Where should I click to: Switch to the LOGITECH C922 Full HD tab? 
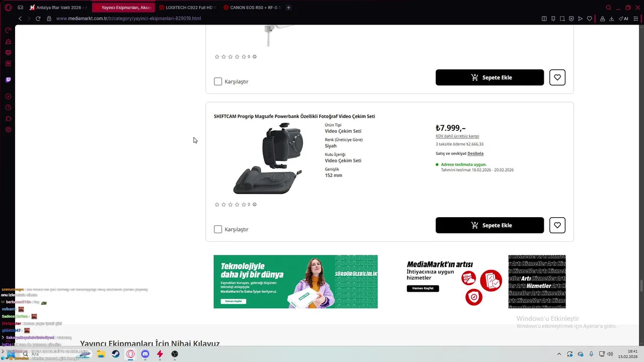click(x=187, y=8)
